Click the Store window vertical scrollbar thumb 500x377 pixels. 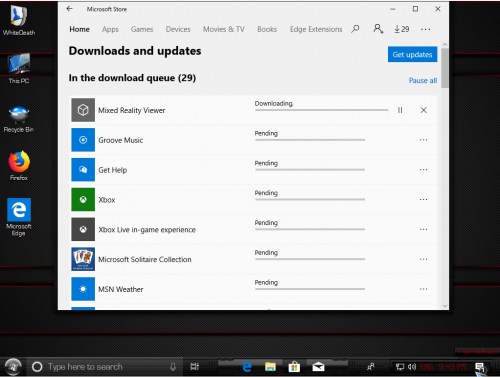[445, 68]
